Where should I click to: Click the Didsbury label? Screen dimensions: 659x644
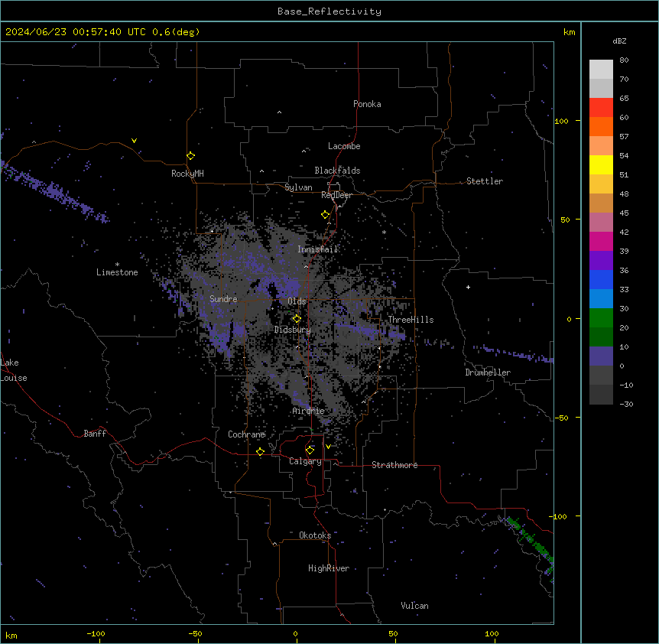[293, 330]
